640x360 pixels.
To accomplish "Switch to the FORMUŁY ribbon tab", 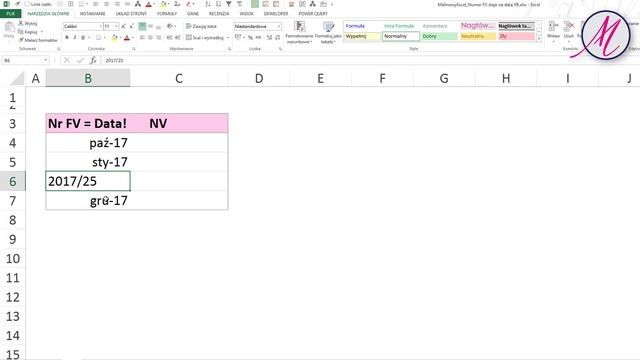I will pos(167,13).
